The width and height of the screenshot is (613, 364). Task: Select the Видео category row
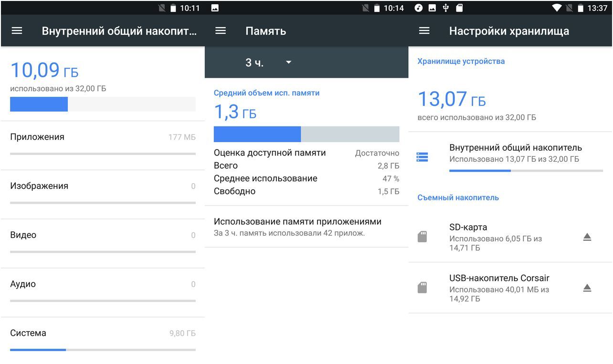coord(103,235)
